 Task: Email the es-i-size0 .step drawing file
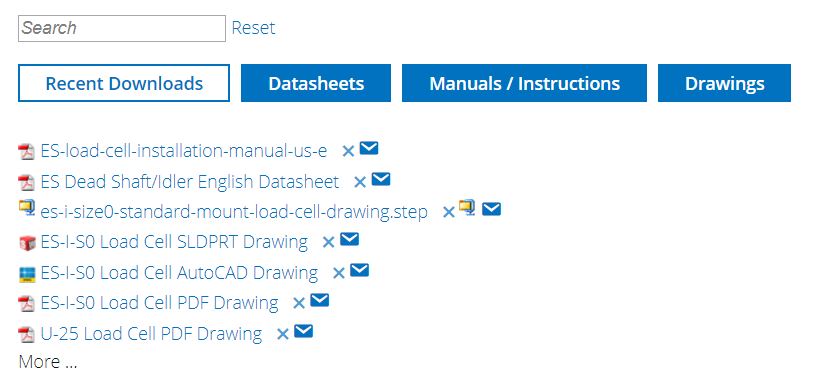(491, 209)
